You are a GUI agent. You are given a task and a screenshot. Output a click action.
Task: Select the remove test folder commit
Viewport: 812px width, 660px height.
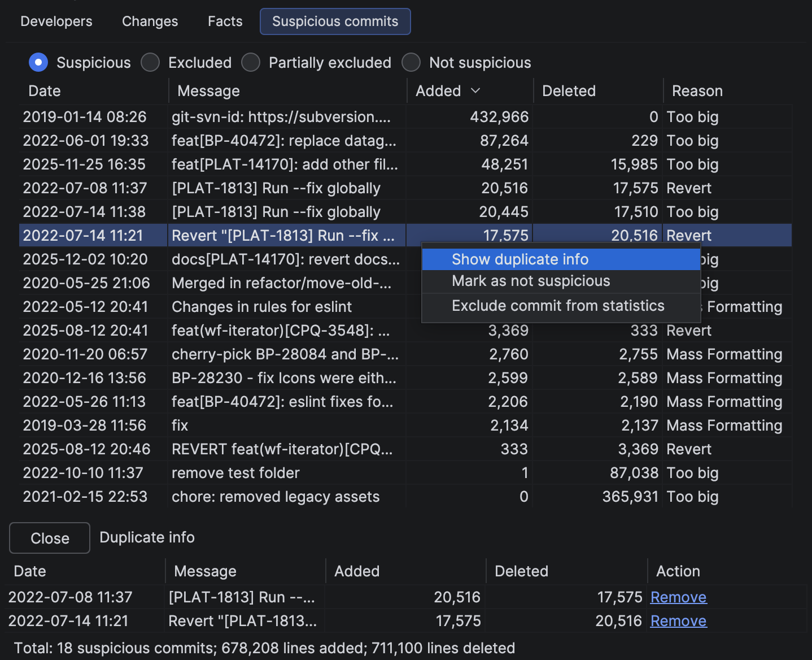click(226, 473)
